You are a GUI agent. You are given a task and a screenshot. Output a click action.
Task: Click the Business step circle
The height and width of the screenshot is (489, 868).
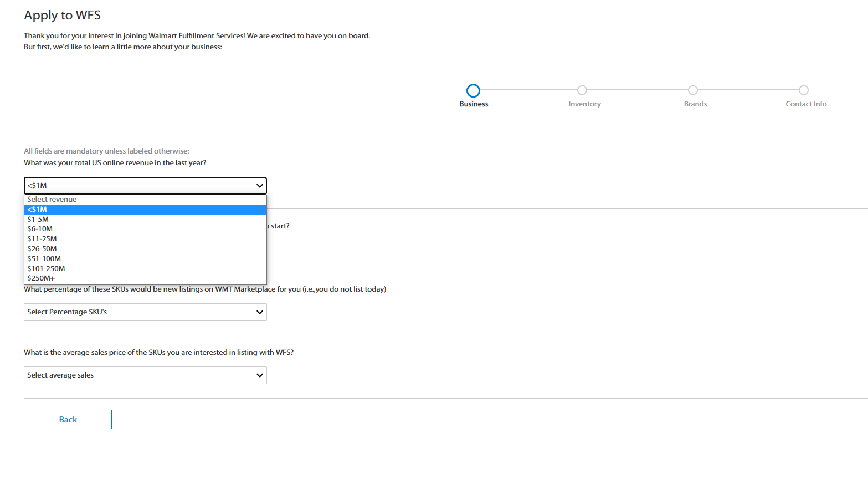(x=473, y=90)
